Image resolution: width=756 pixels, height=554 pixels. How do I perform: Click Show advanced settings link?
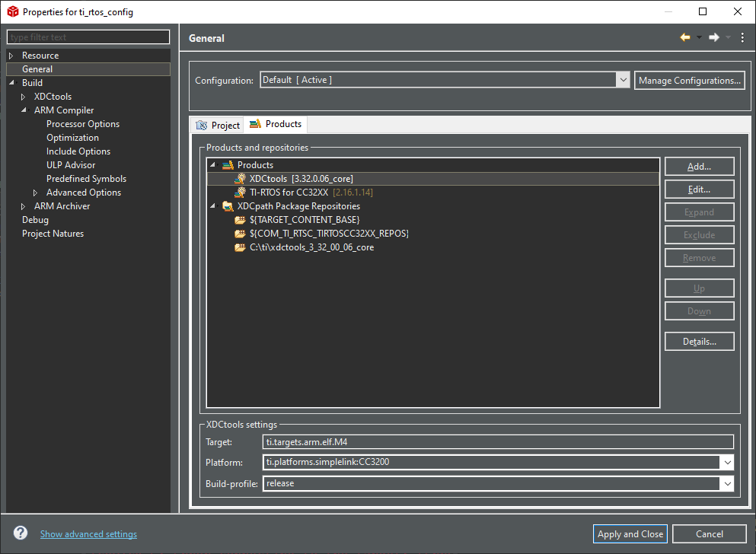coord(88,534)
